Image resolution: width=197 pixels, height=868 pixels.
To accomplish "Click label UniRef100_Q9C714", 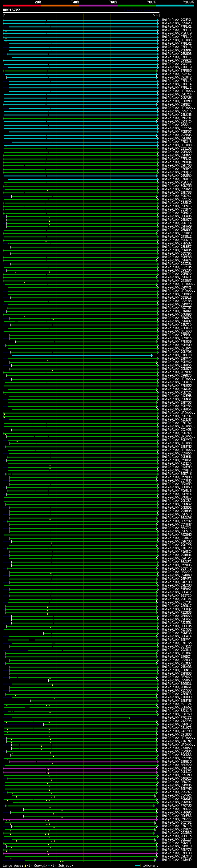I will (176, 94).
